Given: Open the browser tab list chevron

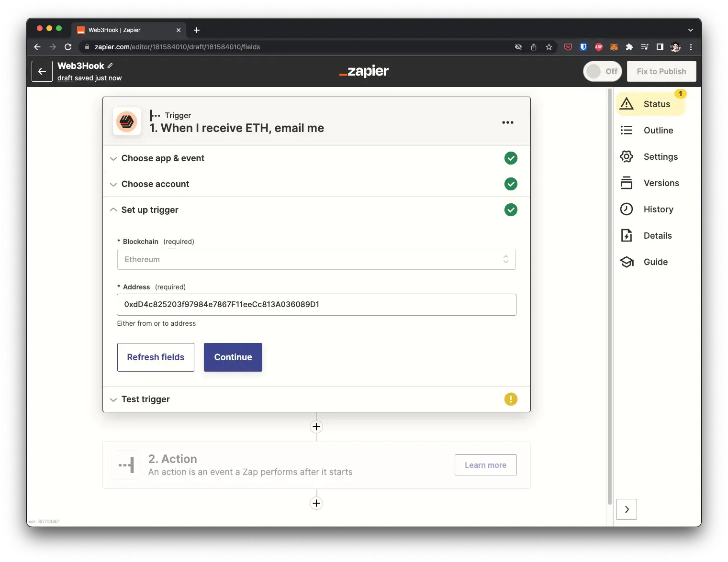Looking at the screenshot, I should click(x=691, y=30).
